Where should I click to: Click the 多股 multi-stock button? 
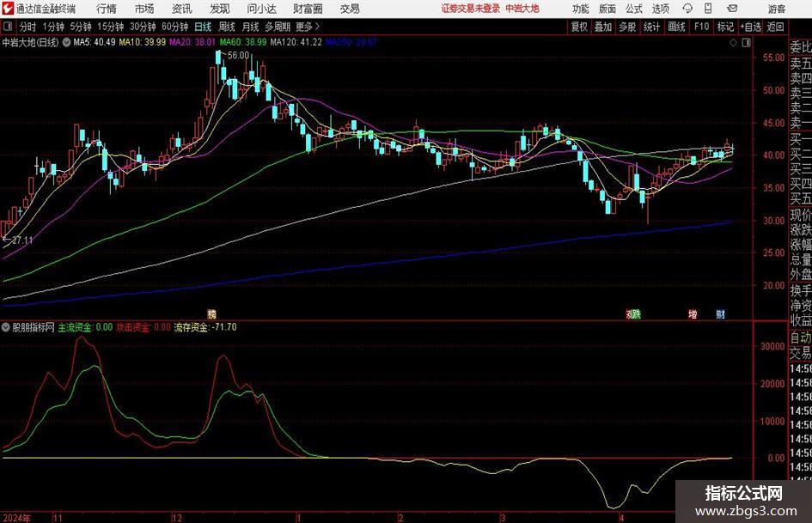[x=627, y=27]
